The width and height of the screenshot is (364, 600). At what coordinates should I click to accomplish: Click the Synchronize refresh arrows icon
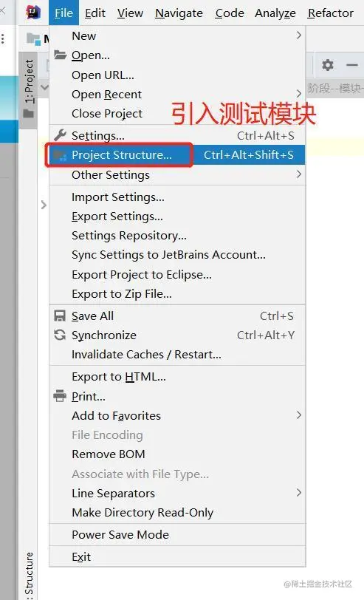[60, 335]
